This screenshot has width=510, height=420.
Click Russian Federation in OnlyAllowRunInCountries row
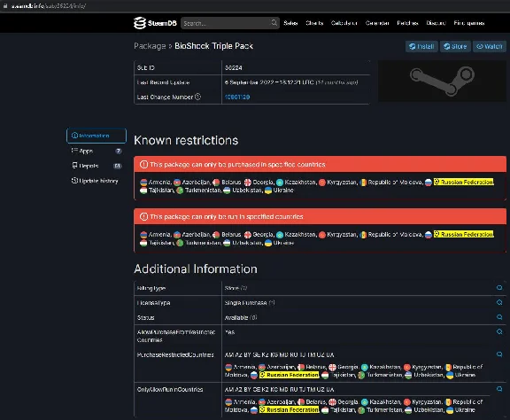coord(290,409)
